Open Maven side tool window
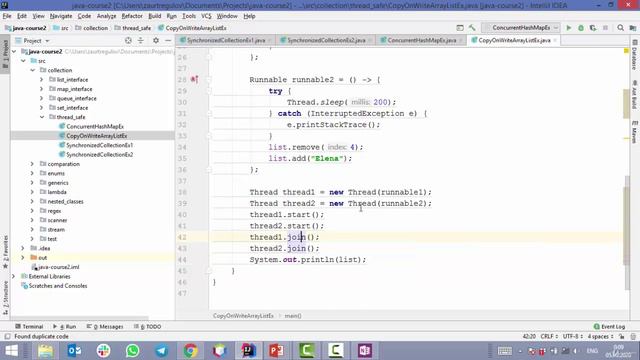 pyautogui.click(x=635, y=132)
